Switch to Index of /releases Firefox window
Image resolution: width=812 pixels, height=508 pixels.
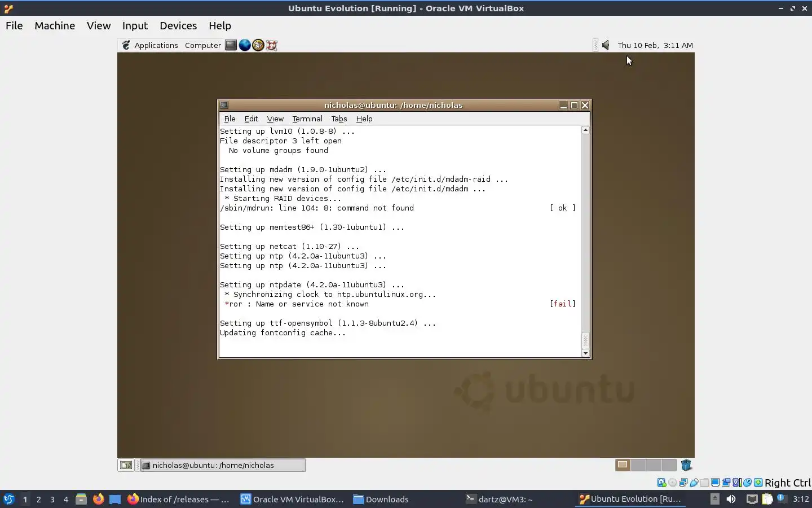pos(178,499)
